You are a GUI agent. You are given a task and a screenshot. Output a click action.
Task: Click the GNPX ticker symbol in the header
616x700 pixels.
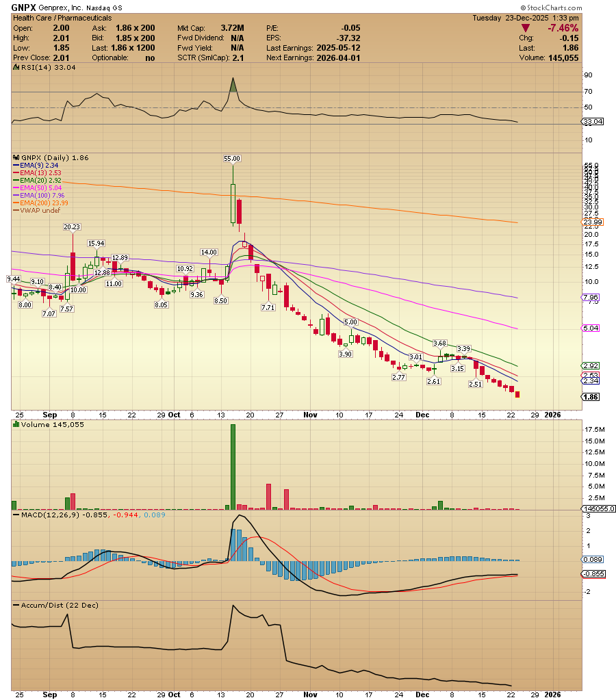coord(23,8)
